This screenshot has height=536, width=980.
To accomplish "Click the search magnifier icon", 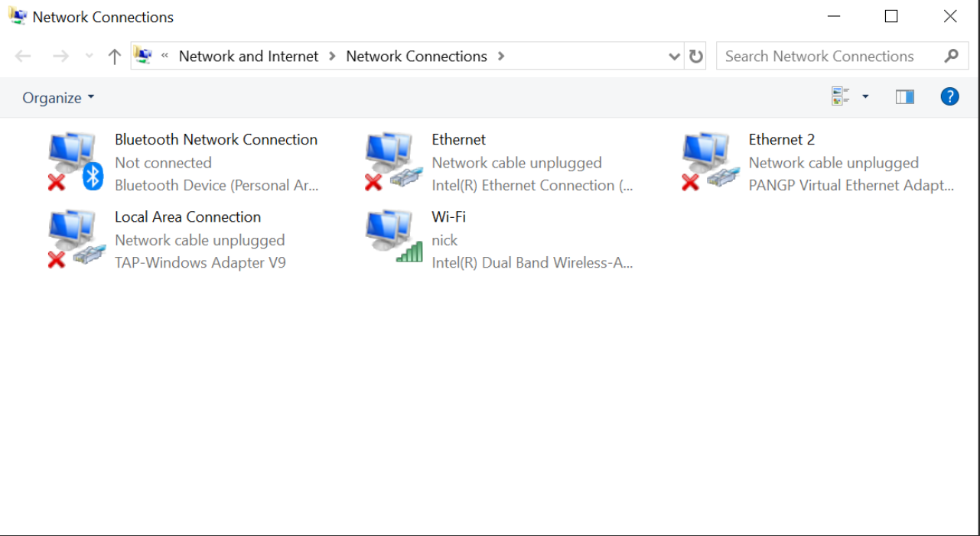I will tap(951, 56).
